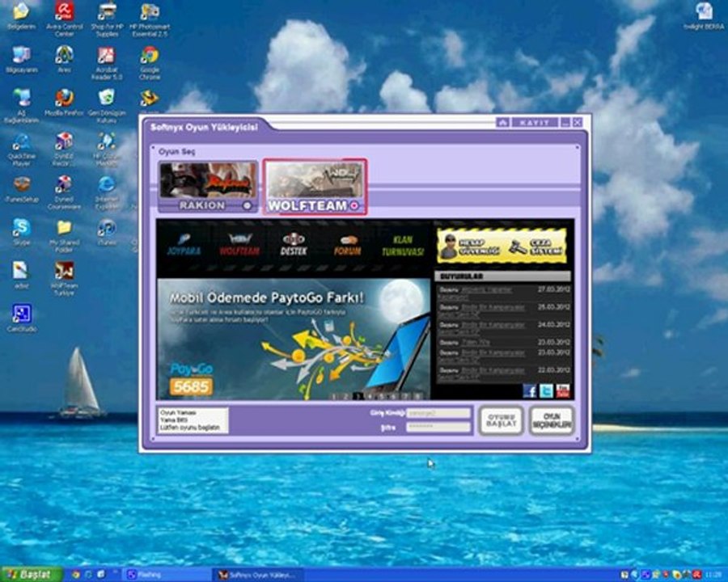
Task: Launch Internet Explorer from desktop
Action: pos(107,192)
